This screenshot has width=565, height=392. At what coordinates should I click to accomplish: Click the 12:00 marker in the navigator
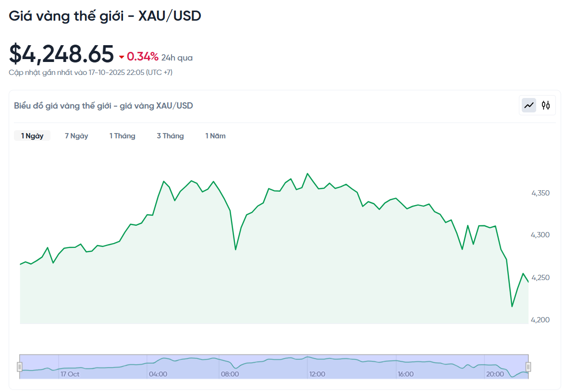[317, 374]
